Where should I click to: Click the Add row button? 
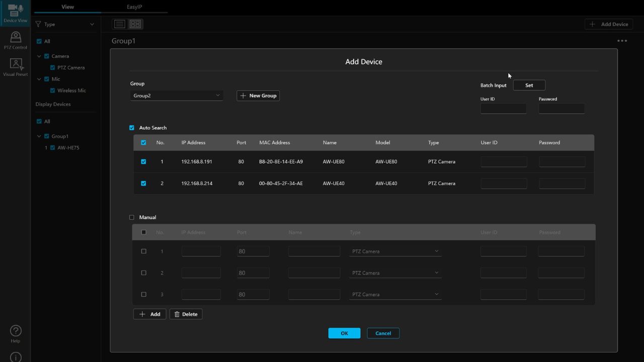tap(149, 314)
